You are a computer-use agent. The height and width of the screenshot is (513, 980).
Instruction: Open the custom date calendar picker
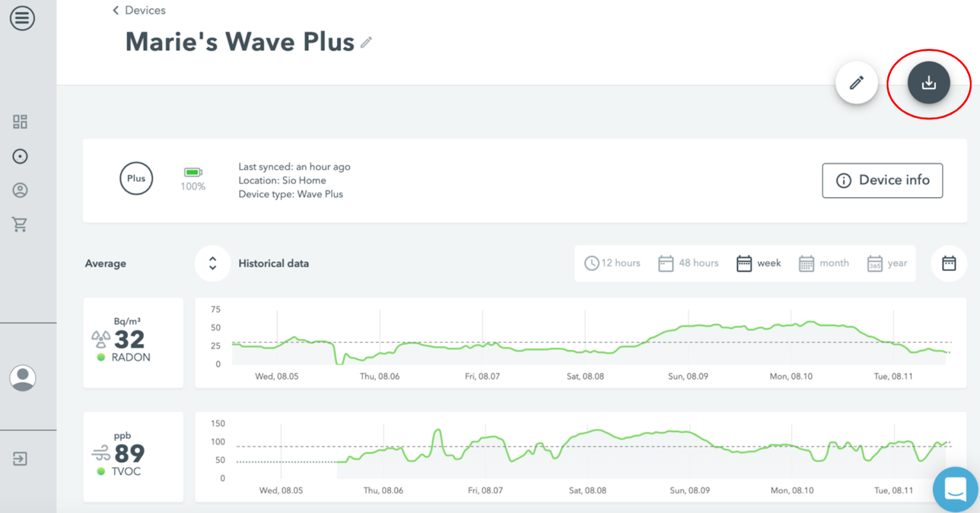pyautogui.click(x=949, y=264)
